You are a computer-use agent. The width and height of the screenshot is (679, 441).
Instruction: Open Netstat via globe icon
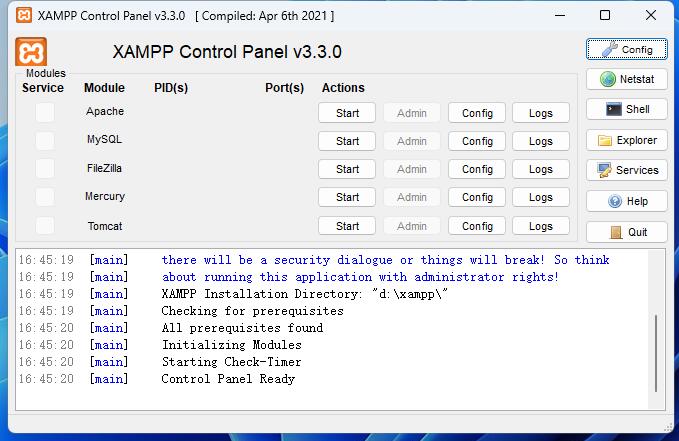627,79
